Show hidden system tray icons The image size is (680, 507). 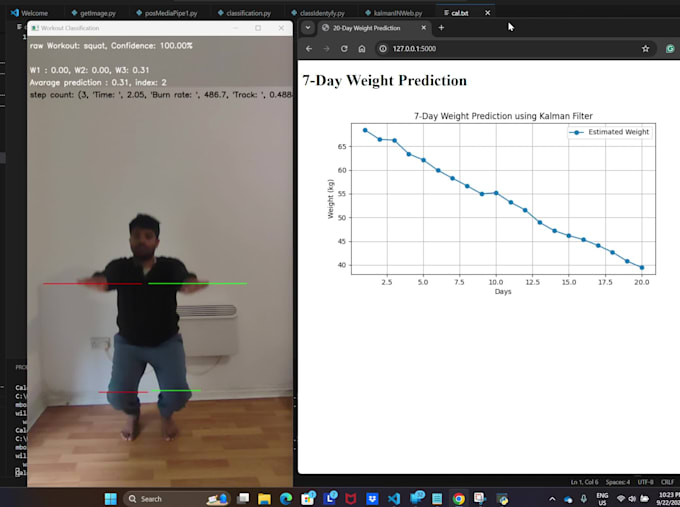(x=552, y=499)
